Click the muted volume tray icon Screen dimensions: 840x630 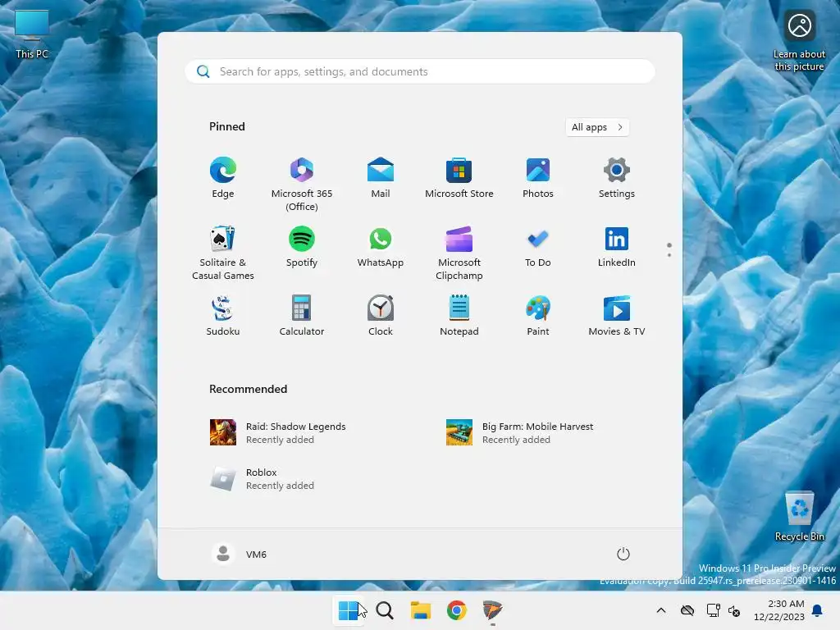tap(734, 610)
